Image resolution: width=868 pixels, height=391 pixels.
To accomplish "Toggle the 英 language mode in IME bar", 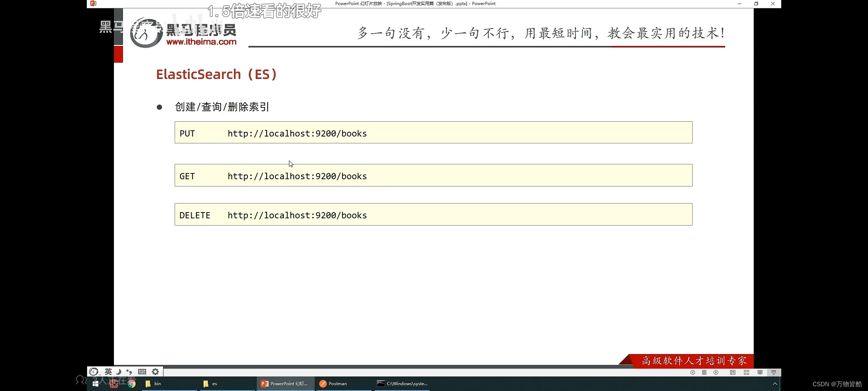I will (x=108, y=371).
